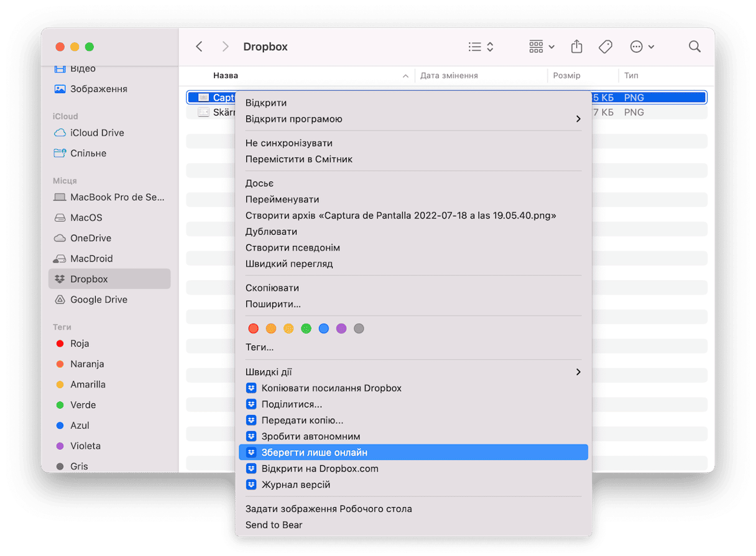Click the Tags icon in the toolbar

coord(605,47)
